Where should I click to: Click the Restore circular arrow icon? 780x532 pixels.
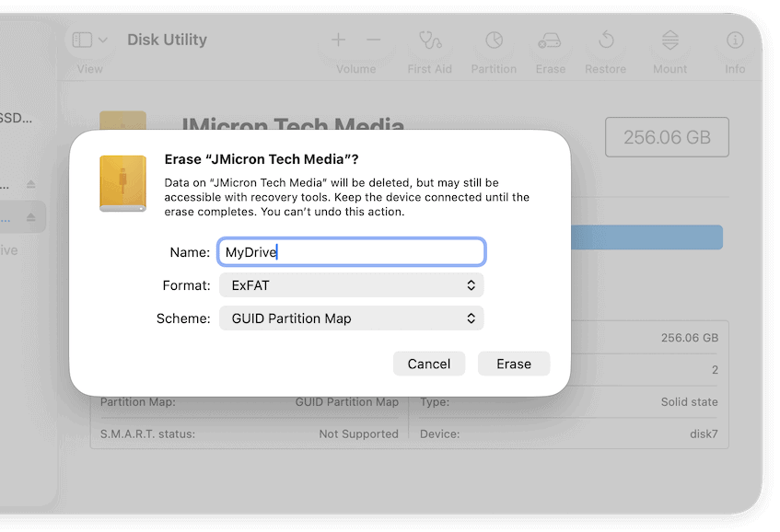(606, 40)
